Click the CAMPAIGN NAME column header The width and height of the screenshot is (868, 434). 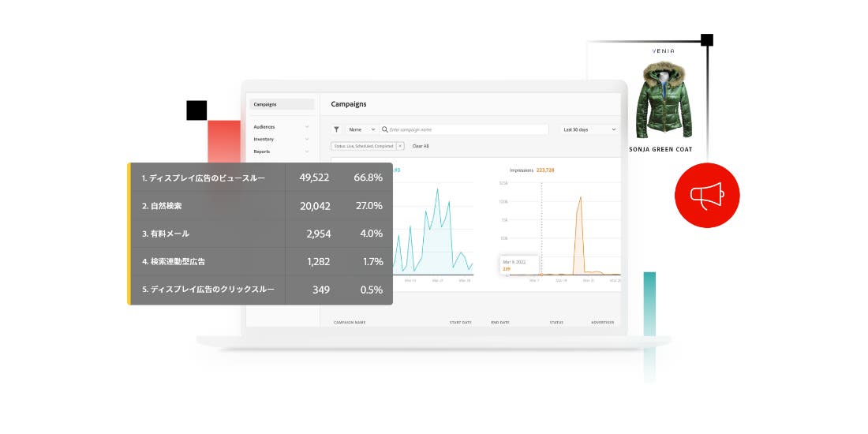tap(350, 322)
